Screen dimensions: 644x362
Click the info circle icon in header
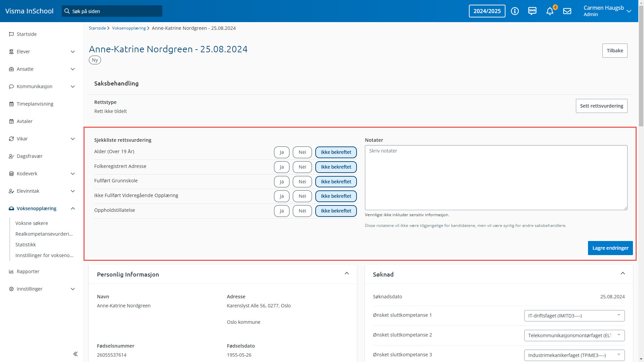pos(515,11)
